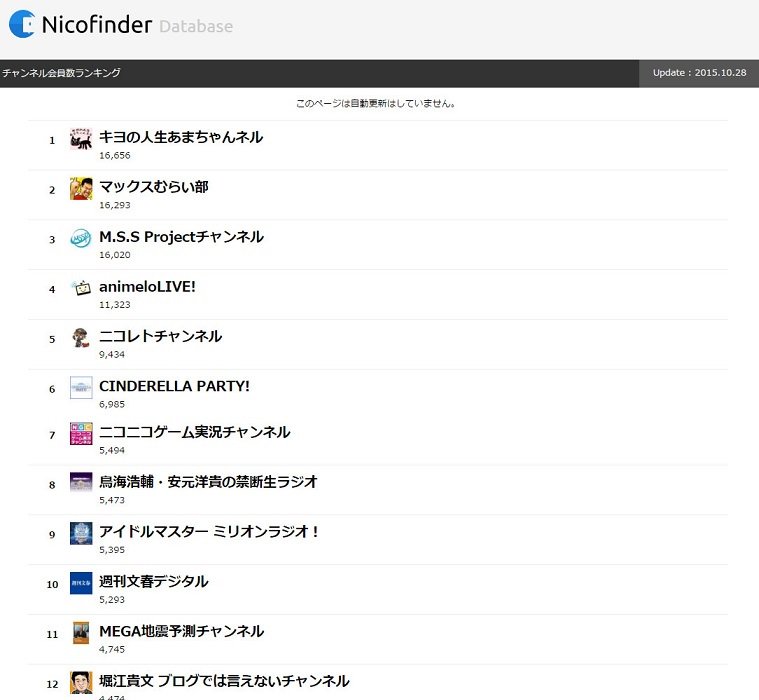759x700 pixels.
Task: Click the Update: 2015.10.28 date label
Action: pyautogui.click(x=699, y=73)
